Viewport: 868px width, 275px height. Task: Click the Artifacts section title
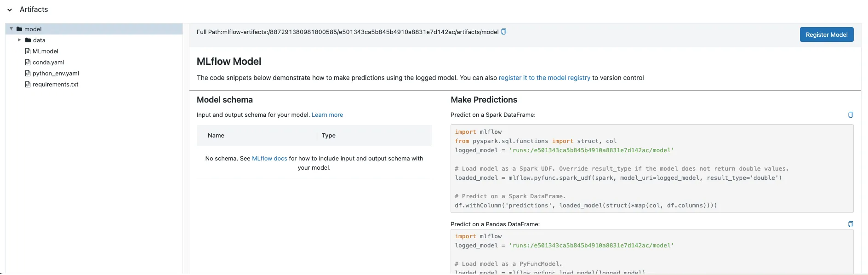point(34,9)
